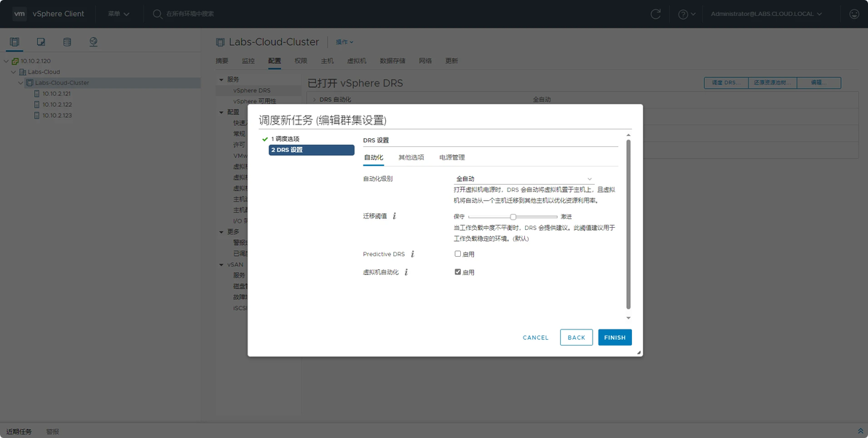The image size is (868, 438).
Task: Click the FINISH button
Action: point(615,338)
